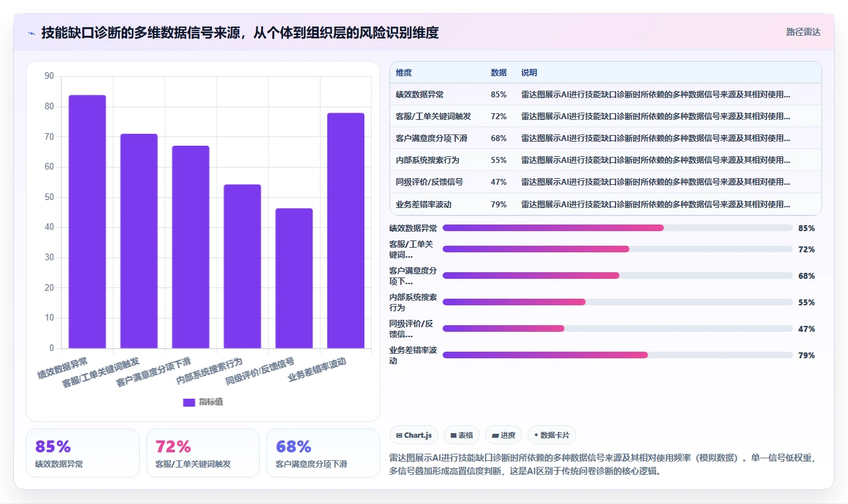Screen dimensions: 848x504
Task: Toggle the 指标值 legend swatch
Action: coord(189,402)
